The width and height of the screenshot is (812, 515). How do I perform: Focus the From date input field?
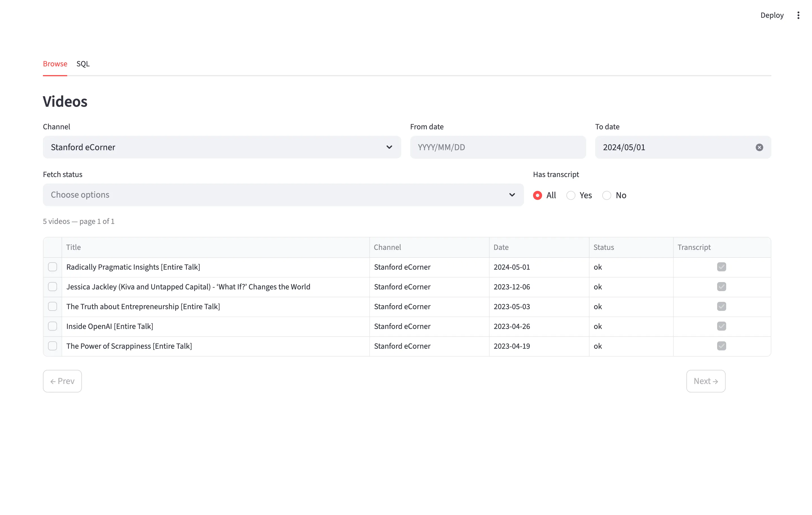click(x=498, y=147)
